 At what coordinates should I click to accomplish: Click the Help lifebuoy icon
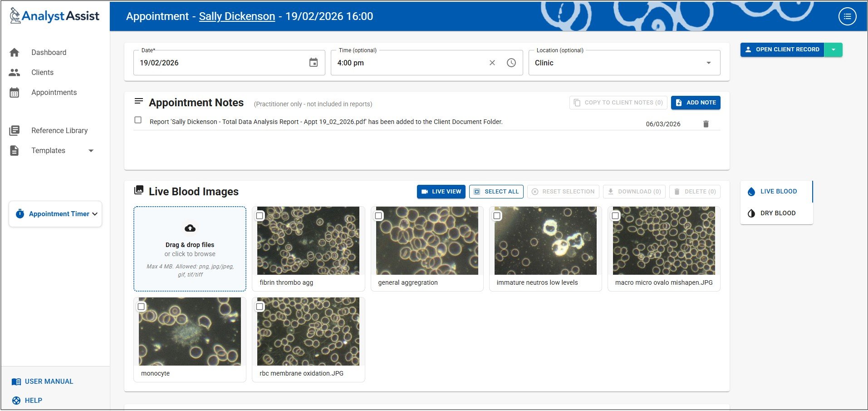point(16,401)
